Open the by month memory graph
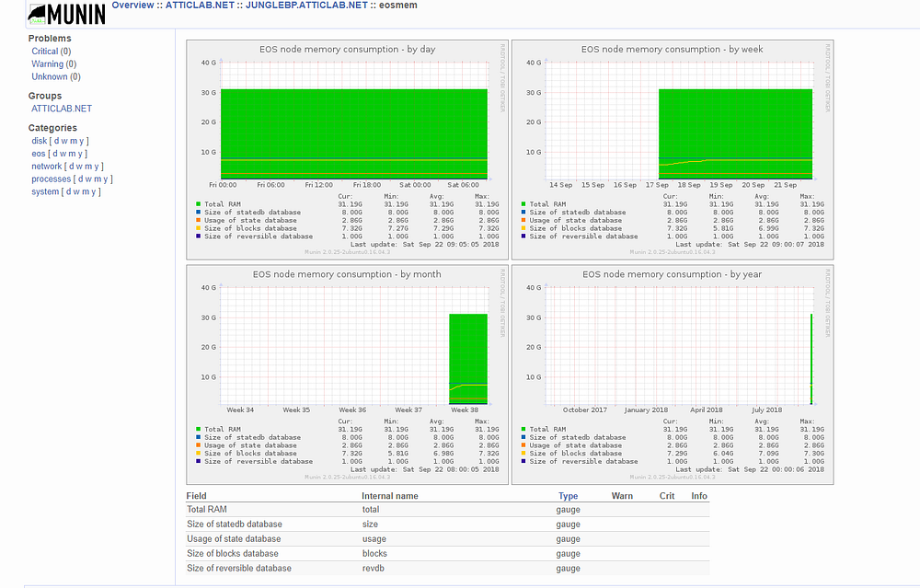The height and width of the screenshot is (588, 920). pyautogui.click(x=348, y=375)
